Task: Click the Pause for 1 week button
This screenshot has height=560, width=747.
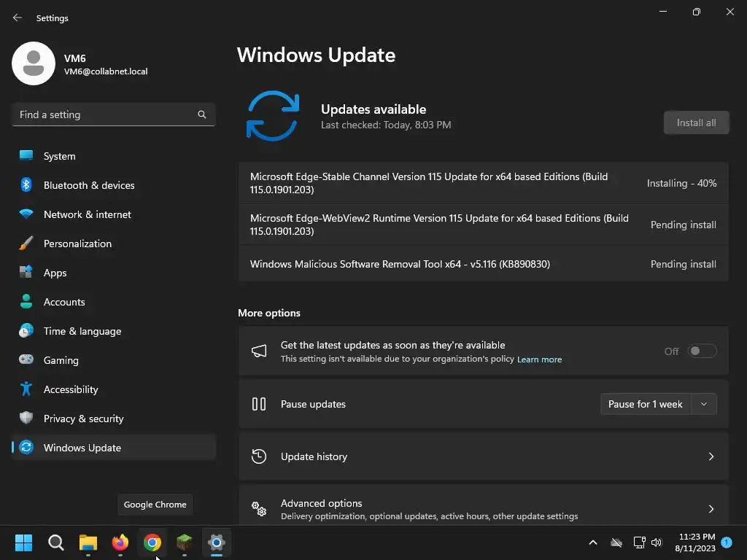Action: [646, 404]
